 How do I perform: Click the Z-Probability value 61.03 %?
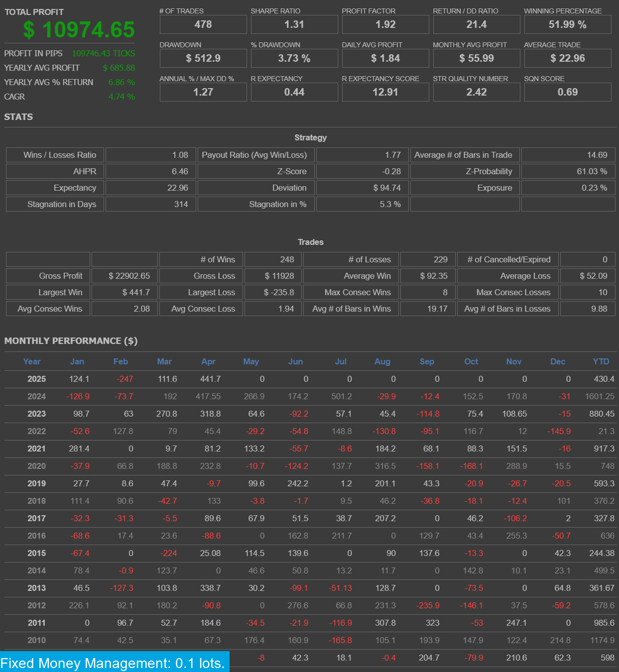pos(568,171)
